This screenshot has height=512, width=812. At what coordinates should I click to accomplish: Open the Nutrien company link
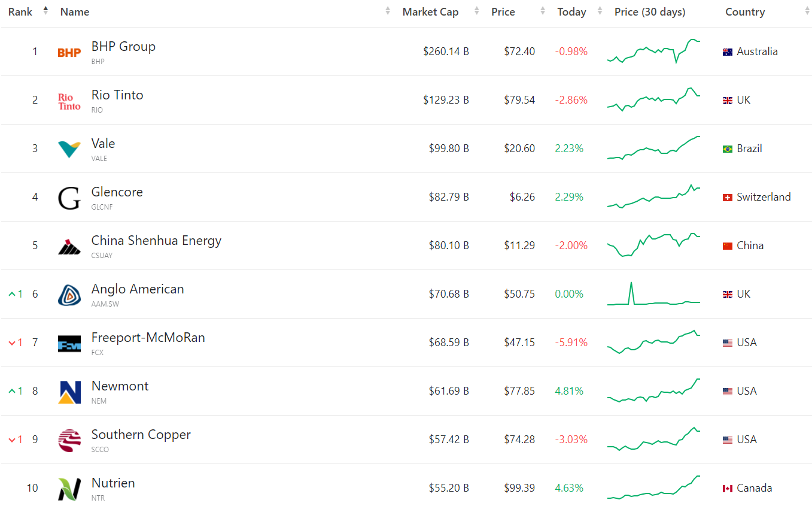click(x=113, y=483)
